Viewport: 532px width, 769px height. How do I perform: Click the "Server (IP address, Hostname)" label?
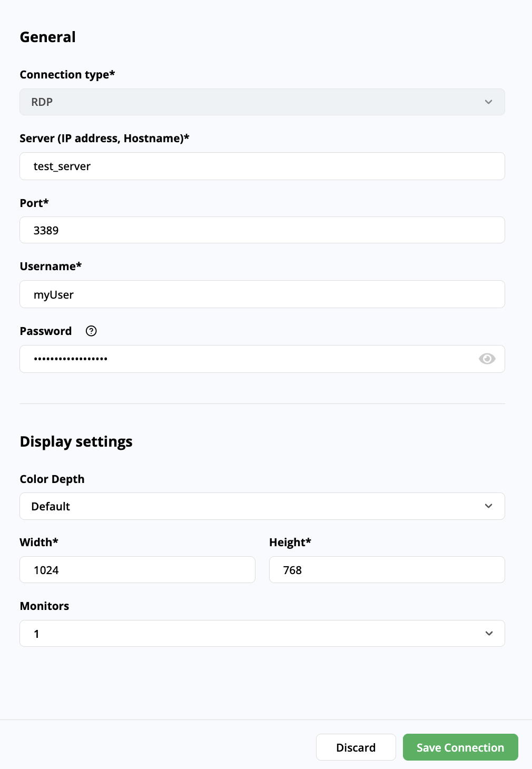[104, 139]
